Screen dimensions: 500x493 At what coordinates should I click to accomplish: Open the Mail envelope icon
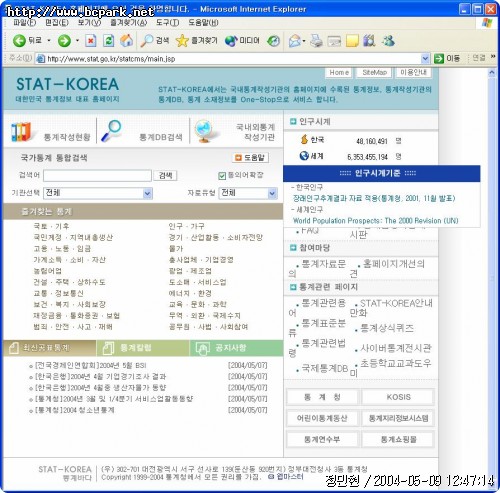294,41
